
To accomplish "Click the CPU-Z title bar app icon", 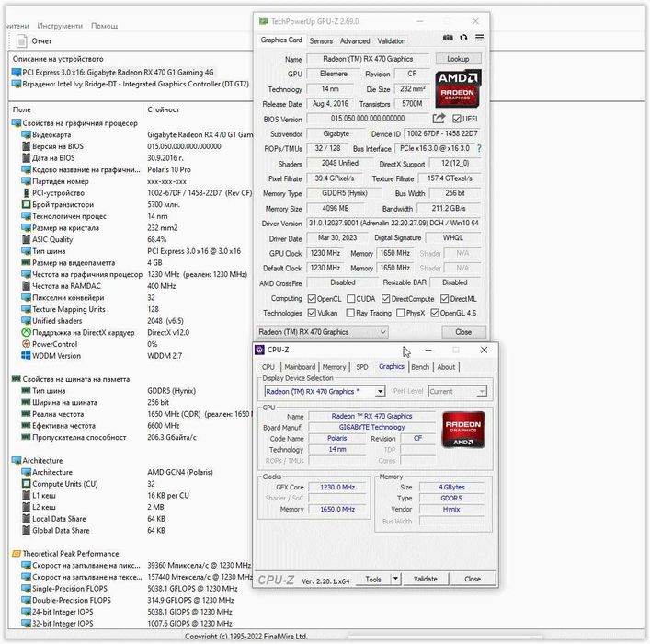I will [x=260, y=350].
